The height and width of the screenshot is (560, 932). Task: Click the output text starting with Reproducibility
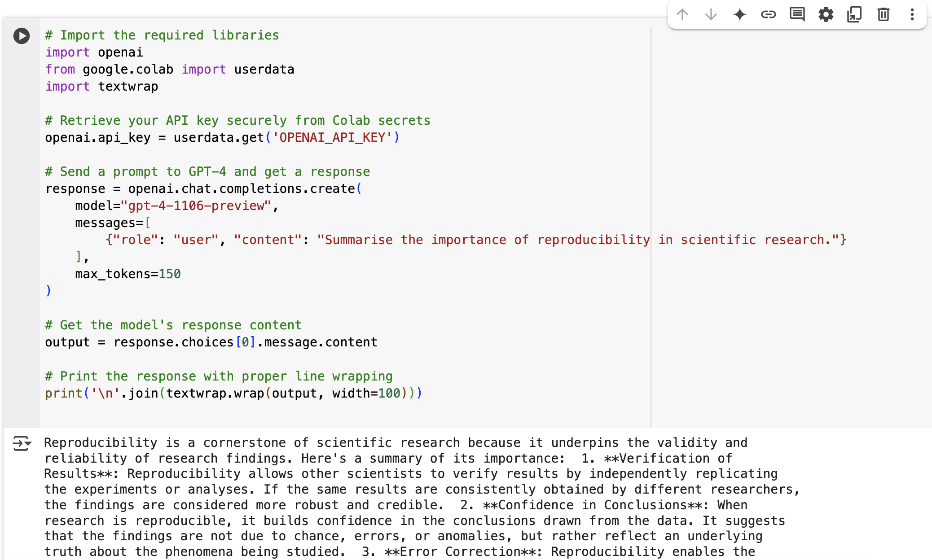pyautogui.click(x=101, y=443)
